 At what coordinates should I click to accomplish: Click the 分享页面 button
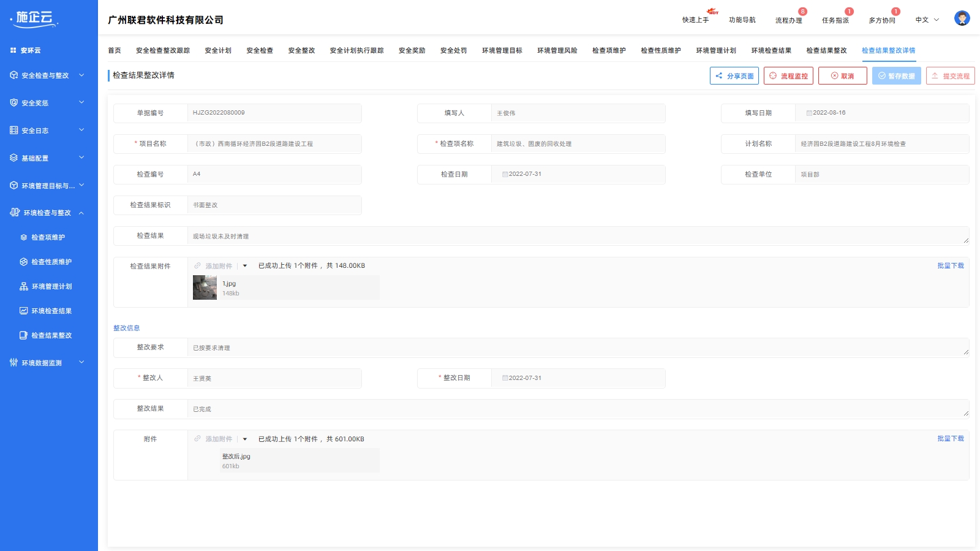click(734, 76)
